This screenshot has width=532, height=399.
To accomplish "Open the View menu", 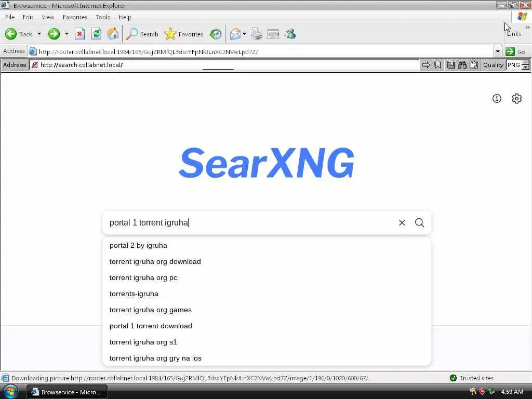I will coord(48,17).
